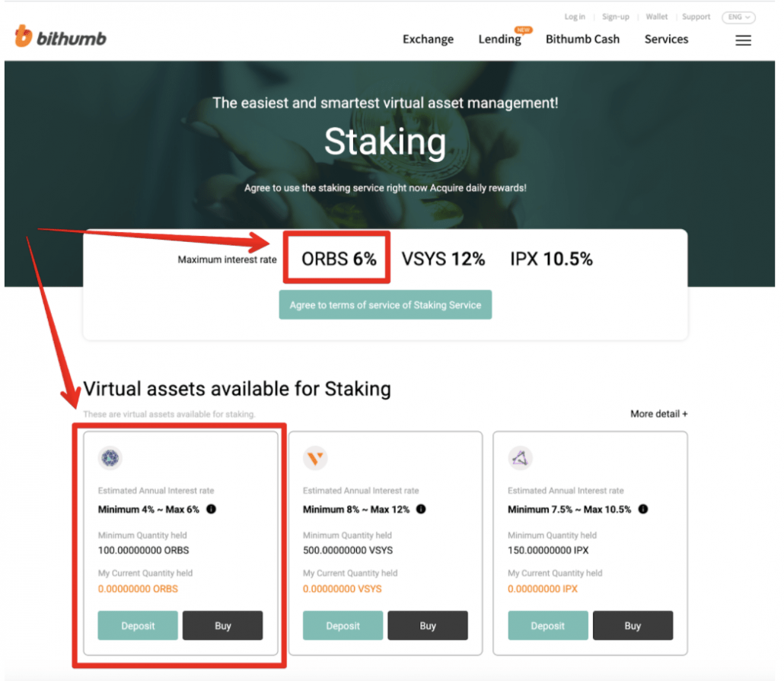Click the Wallet link
Viewport: 784px width, 681px height.
[656, 17]
